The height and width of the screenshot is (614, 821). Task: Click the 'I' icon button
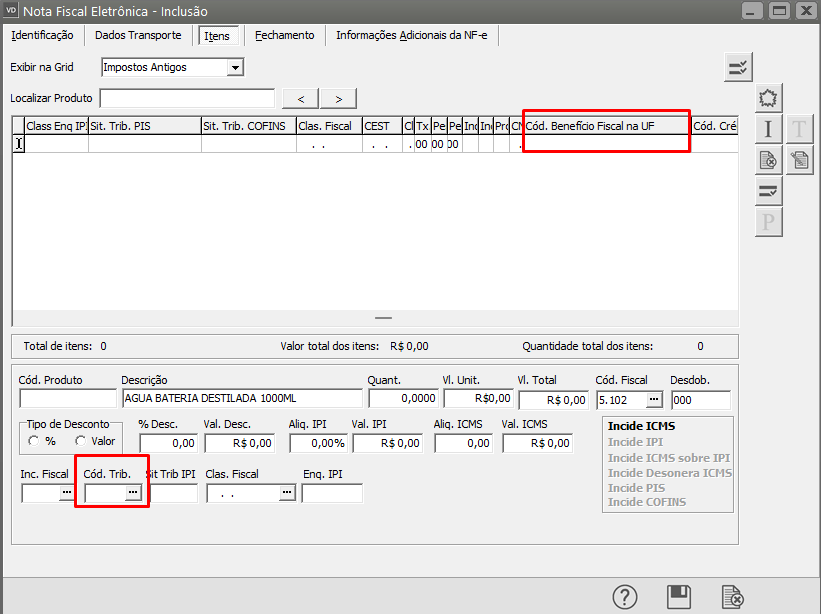[x=768, y=129]
